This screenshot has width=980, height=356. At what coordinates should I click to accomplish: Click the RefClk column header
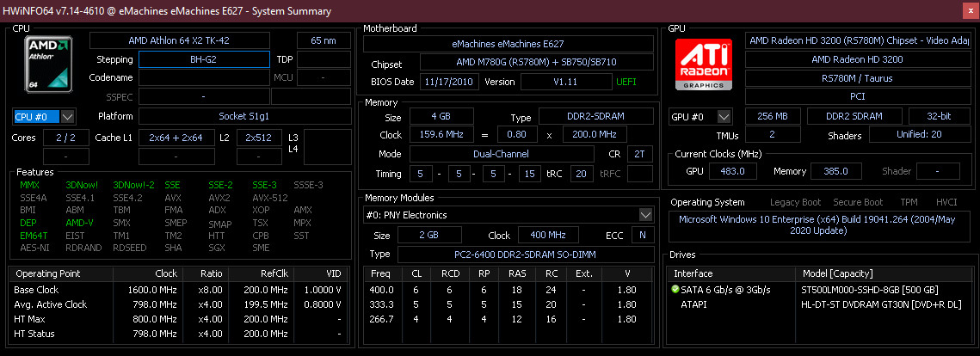261,273
